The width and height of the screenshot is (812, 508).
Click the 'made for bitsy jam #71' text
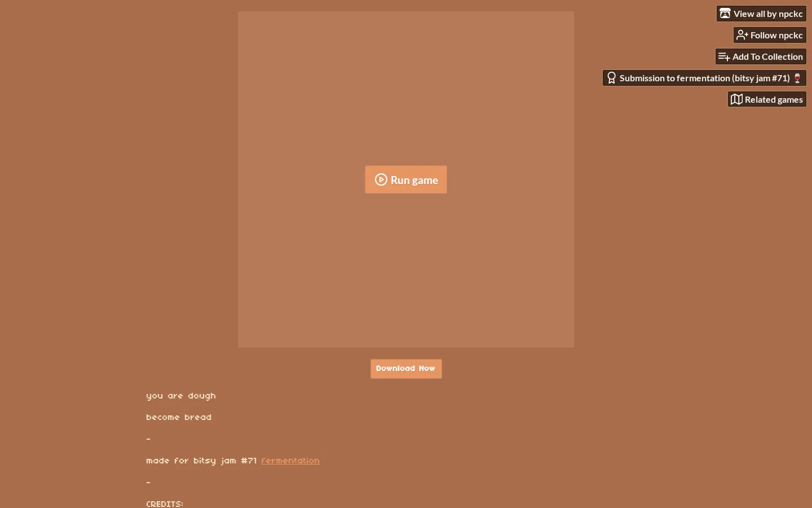pyautogui.click(x=201, y=461)
